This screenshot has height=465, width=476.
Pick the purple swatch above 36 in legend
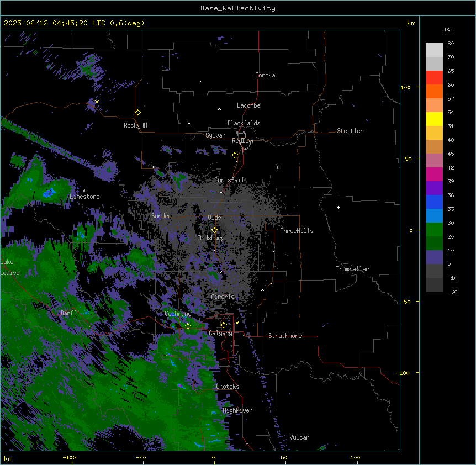[434, 188]
